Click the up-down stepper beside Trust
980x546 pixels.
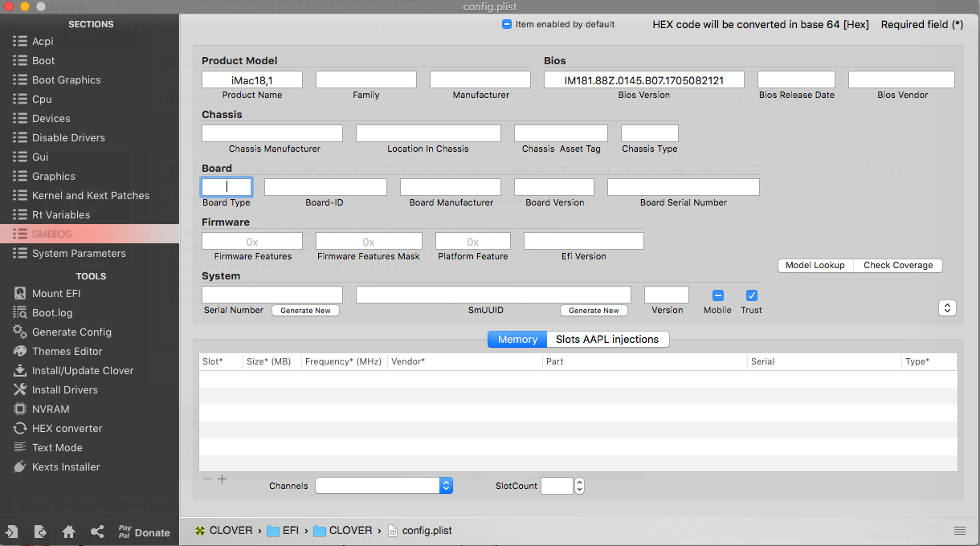click(x=946, y=308)
